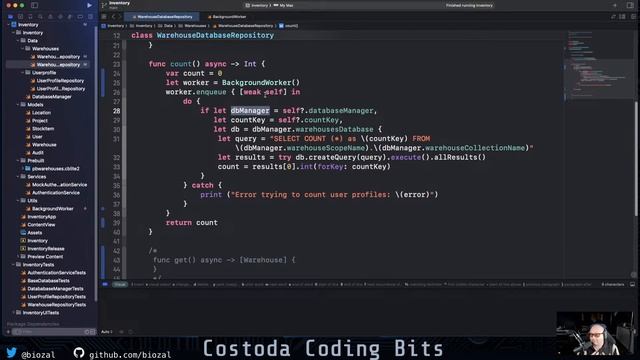Viewport: 640px width, 360px height.
Task: Collapse the Utils group
Action: click(17, 200)
